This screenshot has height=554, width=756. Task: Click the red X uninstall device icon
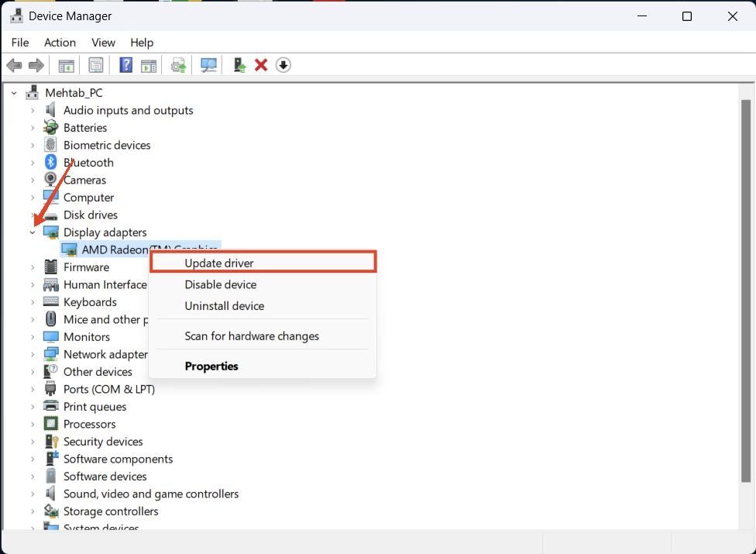pos(261,66)
